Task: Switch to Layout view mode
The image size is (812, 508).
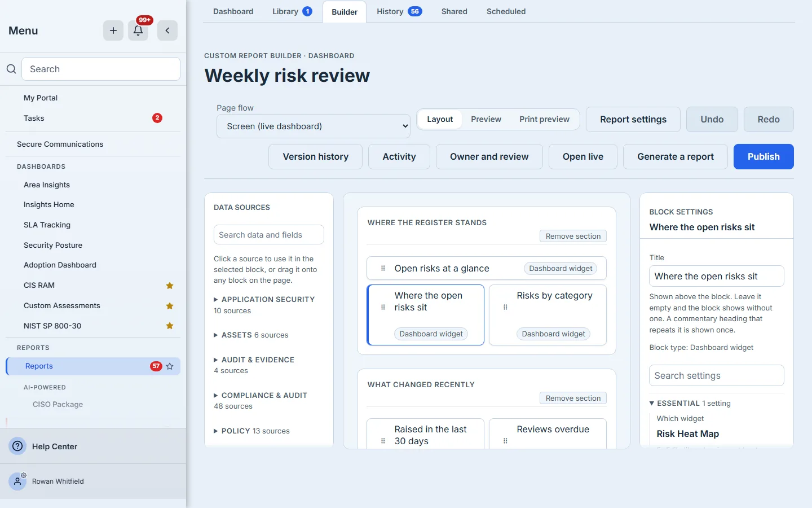Action: coord(440,119)
